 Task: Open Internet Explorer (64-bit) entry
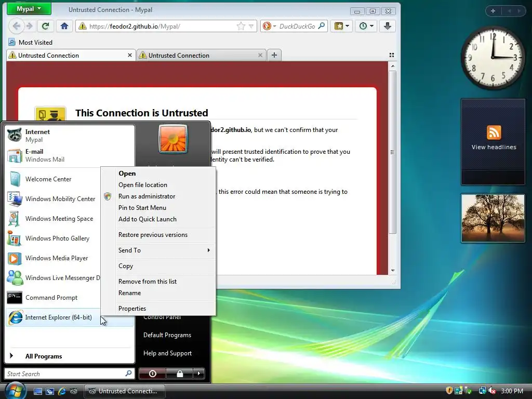tap(70, 317)
